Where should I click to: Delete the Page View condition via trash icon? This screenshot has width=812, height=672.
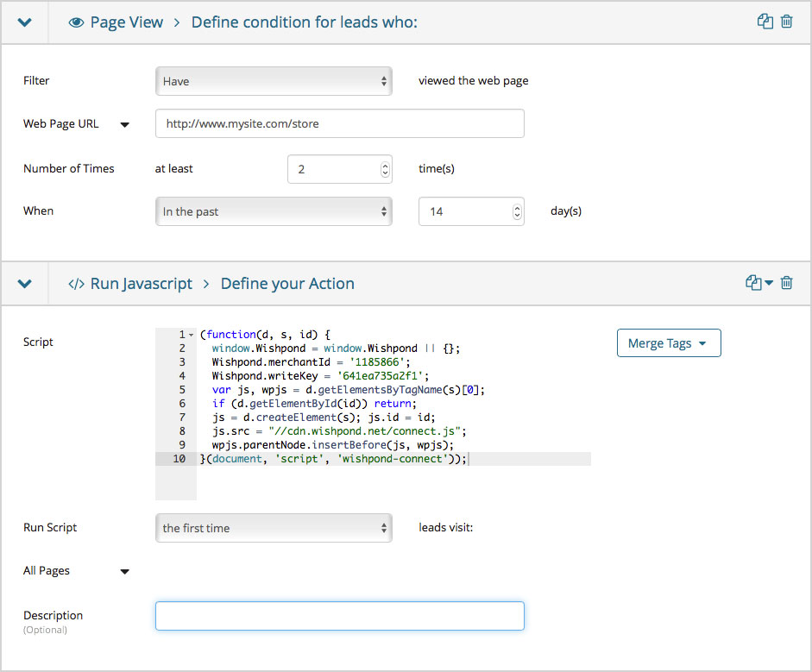click(x=786, y=22)
